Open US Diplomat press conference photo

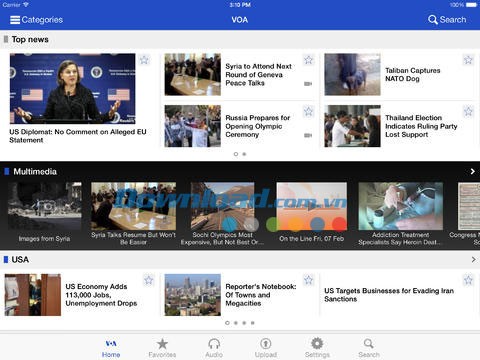[73, 89]
